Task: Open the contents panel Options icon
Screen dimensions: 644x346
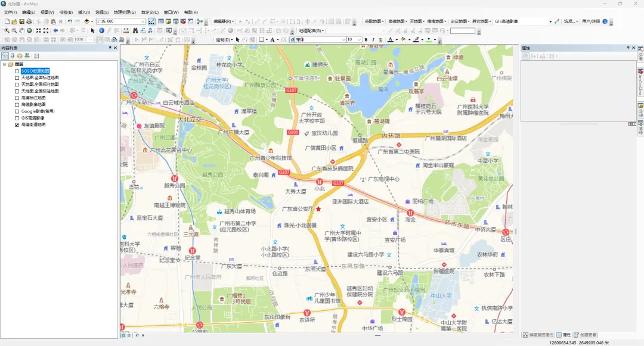Action: (x=36, y=56)
